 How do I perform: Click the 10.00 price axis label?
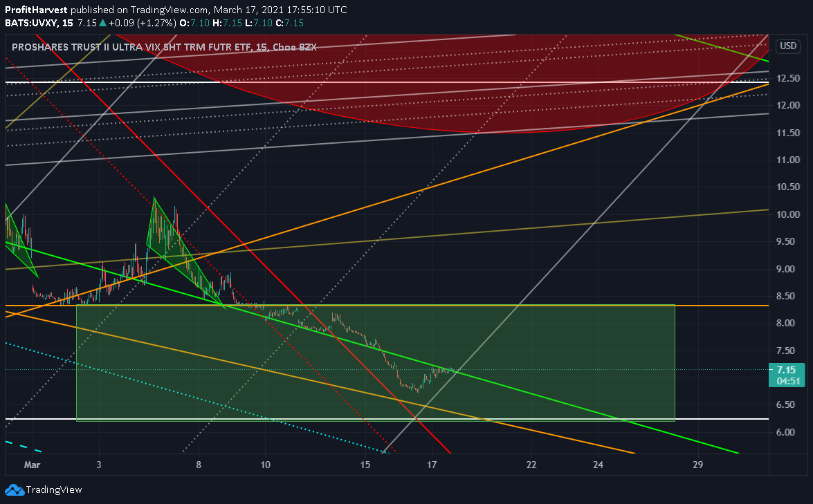(788, 214)
